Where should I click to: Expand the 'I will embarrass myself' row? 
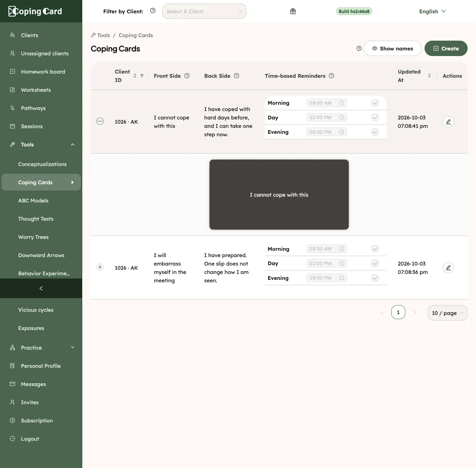click(x=100, y=267)
